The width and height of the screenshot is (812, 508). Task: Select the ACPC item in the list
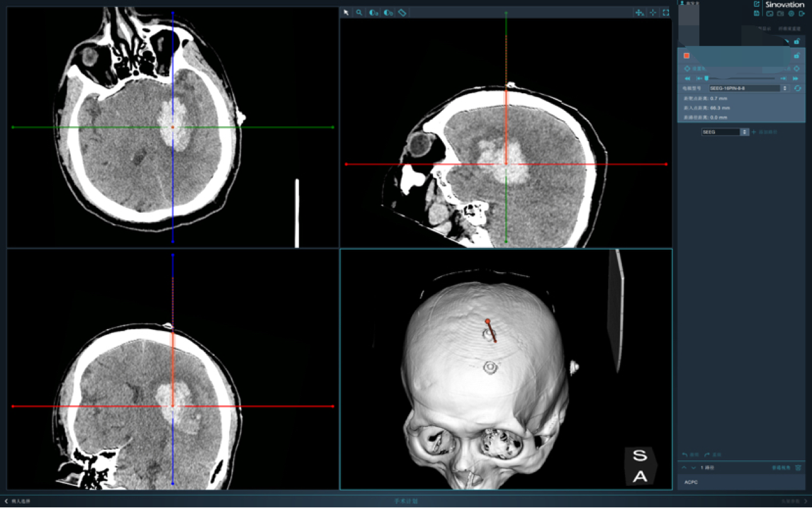[x=691, y=482]
